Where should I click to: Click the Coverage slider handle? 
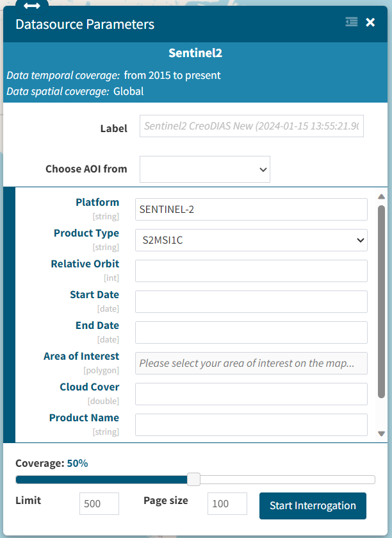pyautogui.click(x=193, y=480)
